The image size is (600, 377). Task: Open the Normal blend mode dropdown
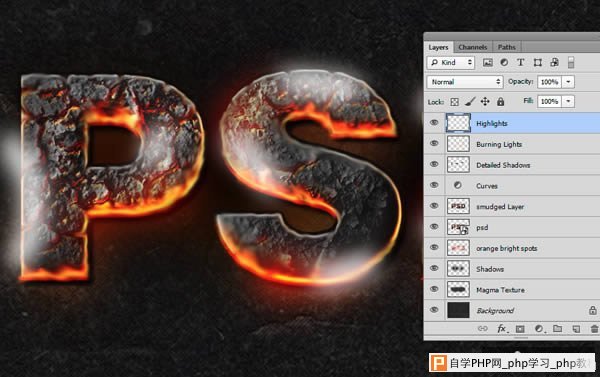pos(465,82)
